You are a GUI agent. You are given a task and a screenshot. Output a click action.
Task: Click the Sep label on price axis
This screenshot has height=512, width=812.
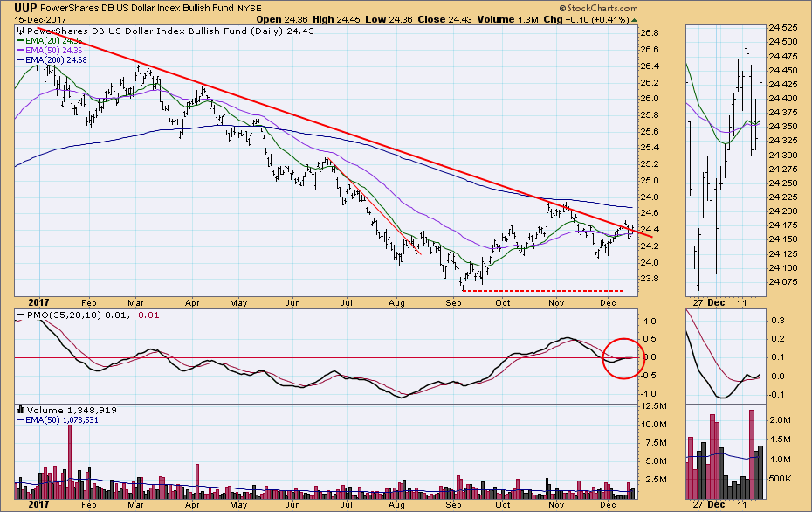point(454,302)
